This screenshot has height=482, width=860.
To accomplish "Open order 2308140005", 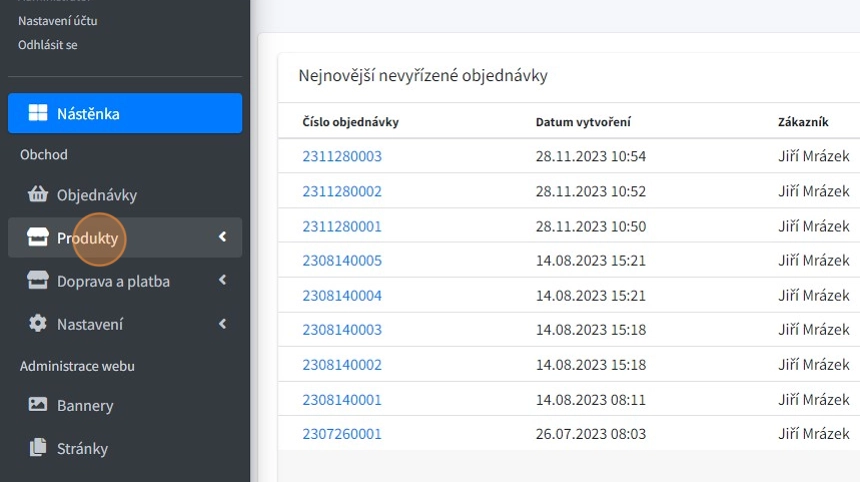I will pos(342,260).
